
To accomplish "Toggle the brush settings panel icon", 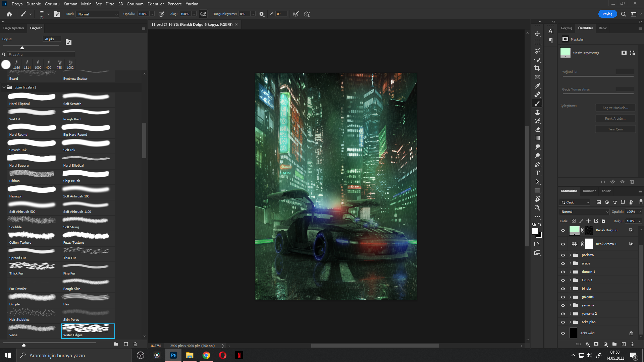I will pos(57,14).
